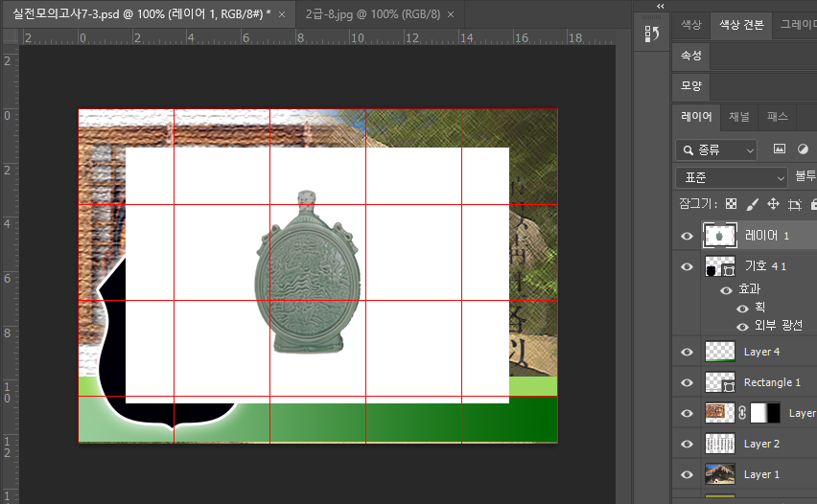Hide the 외부 광선 effect

(741, 326)
